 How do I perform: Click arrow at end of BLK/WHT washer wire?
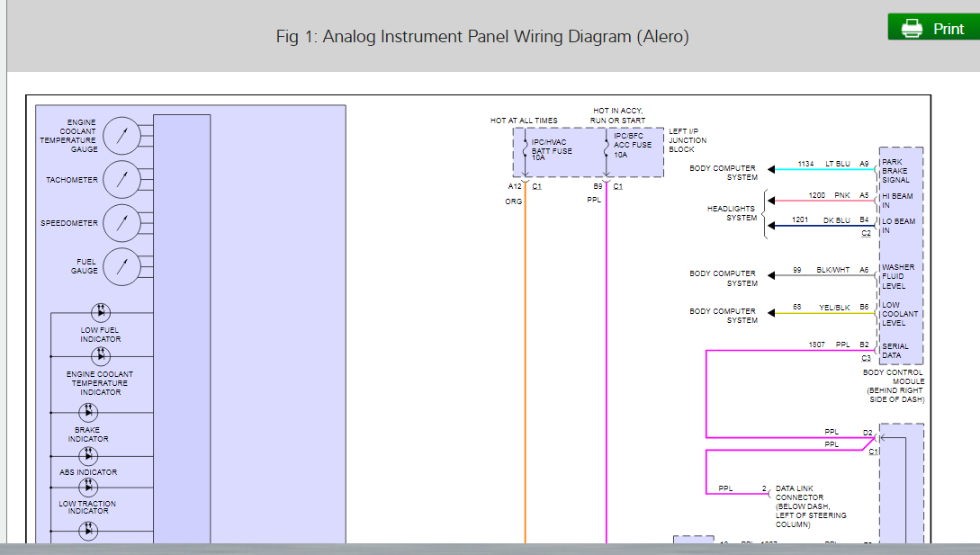click(x=771, y=275)
